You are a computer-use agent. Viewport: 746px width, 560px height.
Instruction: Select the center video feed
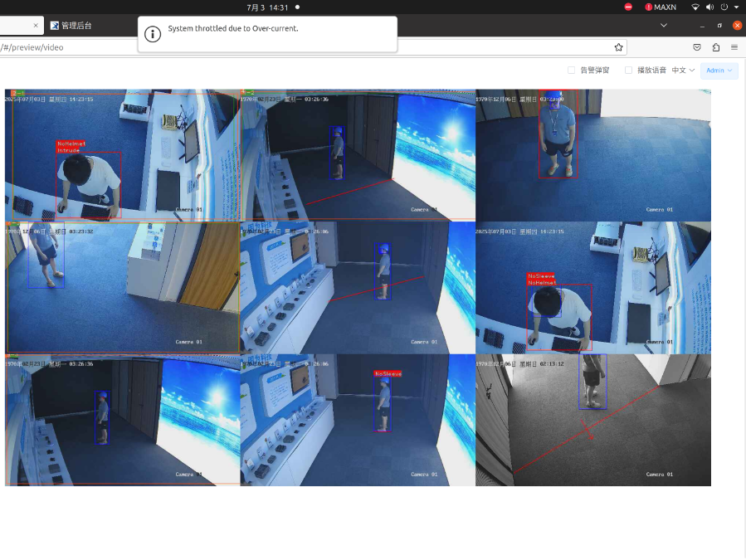coord(358,287)
